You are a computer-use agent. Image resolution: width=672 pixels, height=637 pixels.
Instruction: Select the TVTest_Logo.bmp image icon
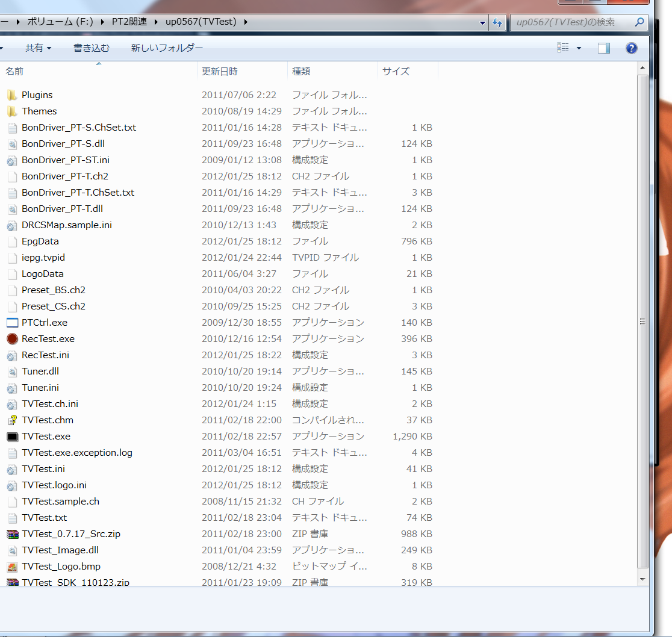click(x=13, y=567)
